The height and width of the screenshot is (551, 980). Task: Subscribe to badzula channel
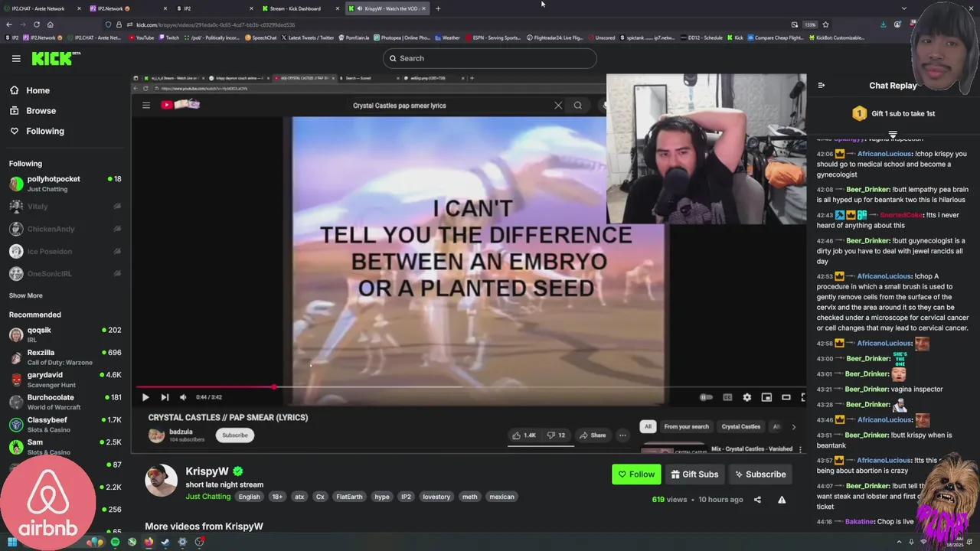(235, 435)
